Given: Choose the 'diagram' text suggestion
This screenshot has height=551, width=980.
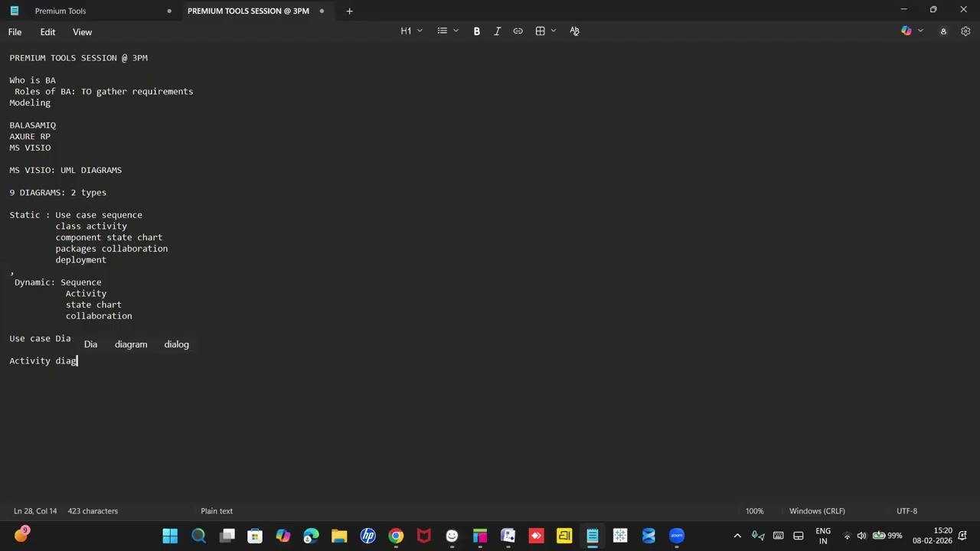Looking at the screenshot, I should click(x=131, y=344).
